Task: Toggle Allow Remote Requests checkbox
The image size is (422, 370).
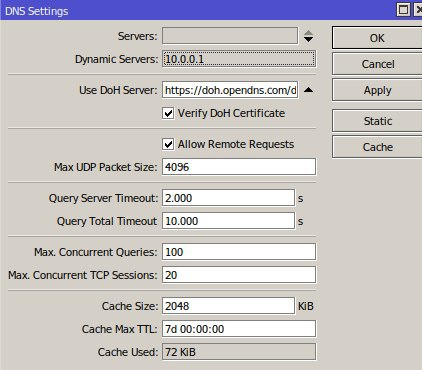Action: pyautogui.click(x=168, y=144)
